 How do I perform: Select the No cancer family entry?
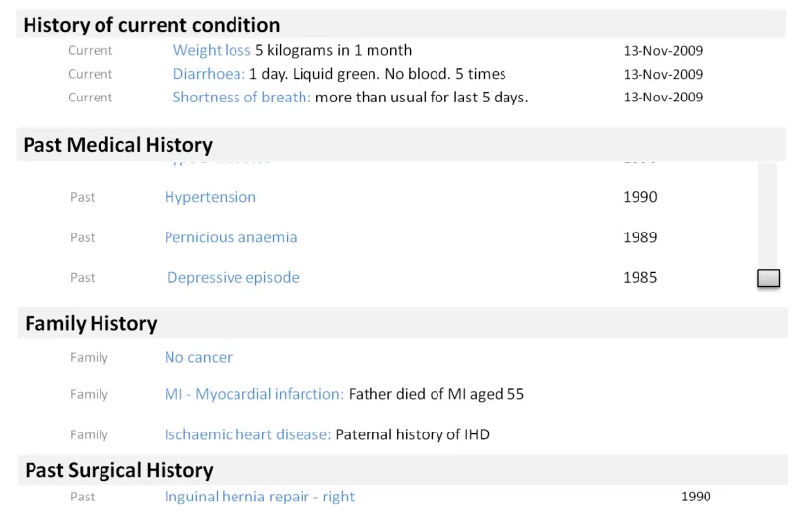tap(198, 357)
